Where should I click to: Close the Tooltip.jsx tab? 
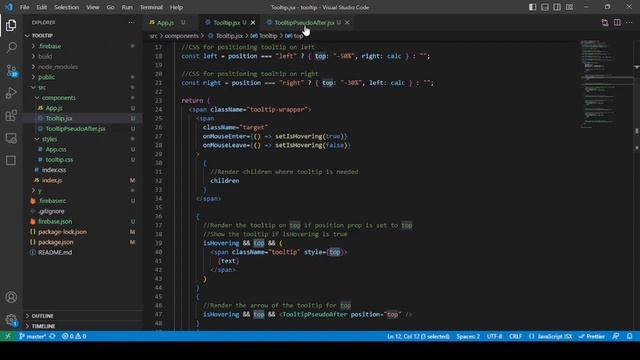[x=253, y=22]
